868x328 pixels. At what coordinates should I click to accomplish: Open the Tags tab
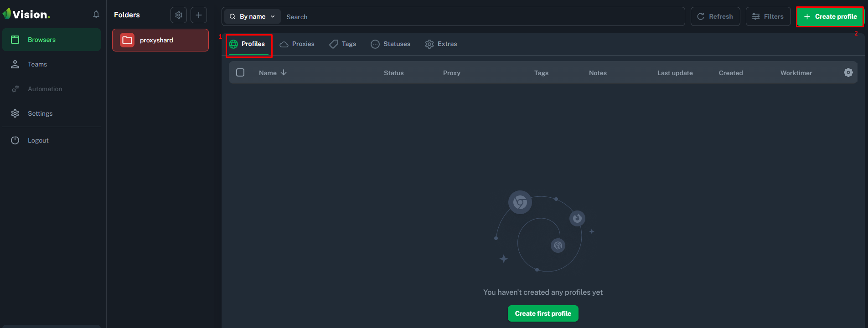tap(343, 44)
